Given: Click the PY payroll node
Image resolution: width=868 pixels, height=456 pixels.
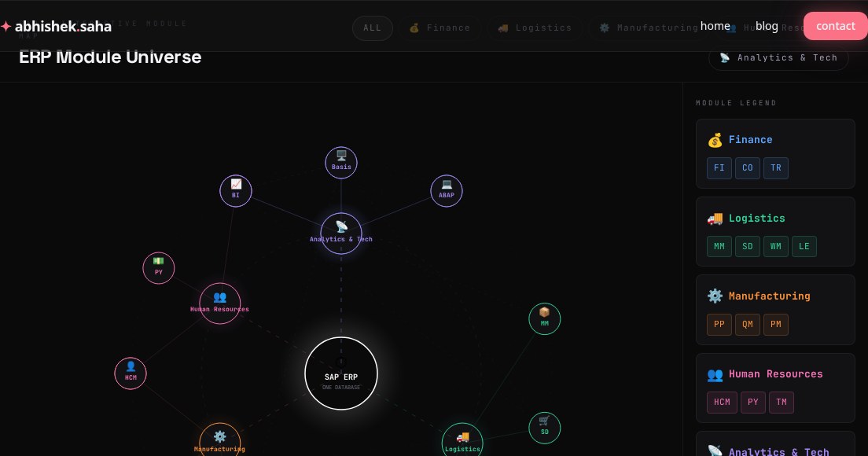Looking at the screenshot, I should 158,268.
